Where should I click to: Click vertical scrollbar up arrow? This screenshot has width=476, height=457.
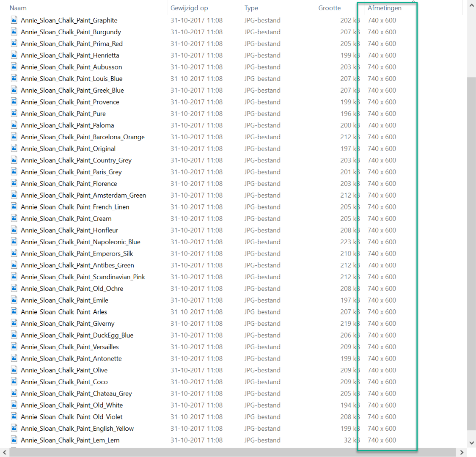tap(471, 6)
